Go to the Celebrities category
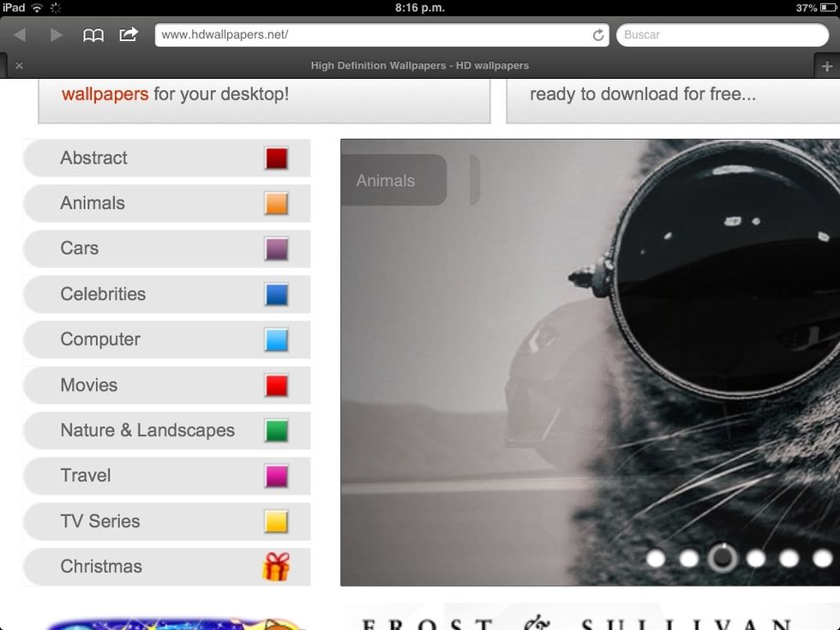Screen dimensions: 840x630 pos(103,294)
